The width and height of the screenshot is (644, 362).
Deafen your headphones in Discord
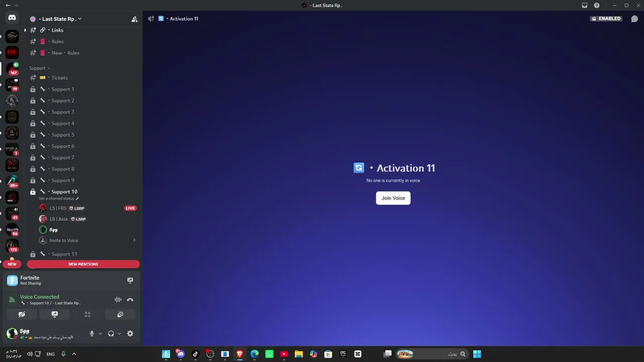[111, 333]
